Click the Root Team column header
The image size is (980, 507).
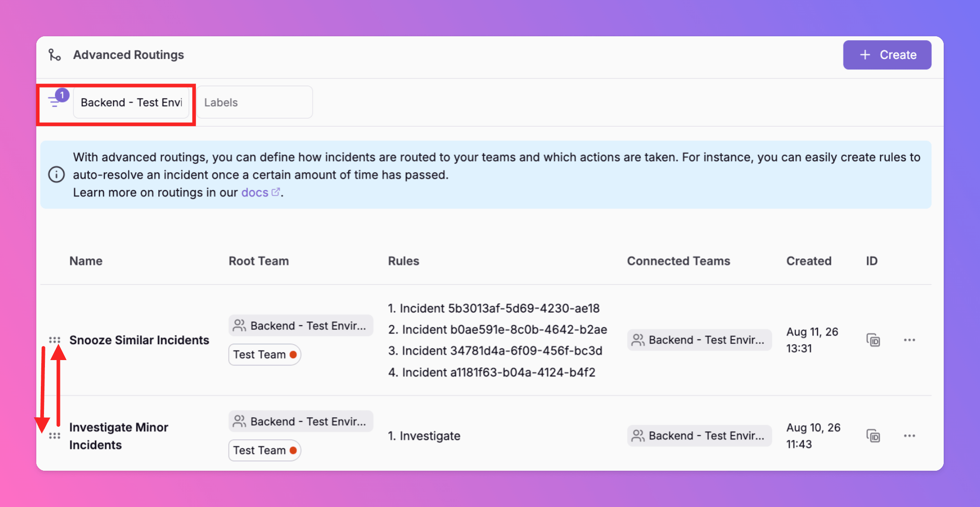tap(259, 261)
